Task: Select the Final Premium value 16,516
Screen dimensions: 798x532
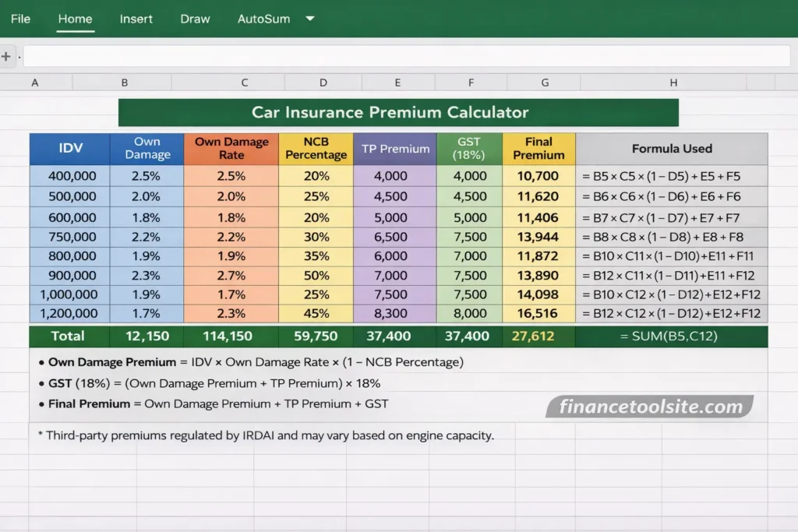Action: click(538, 314)
